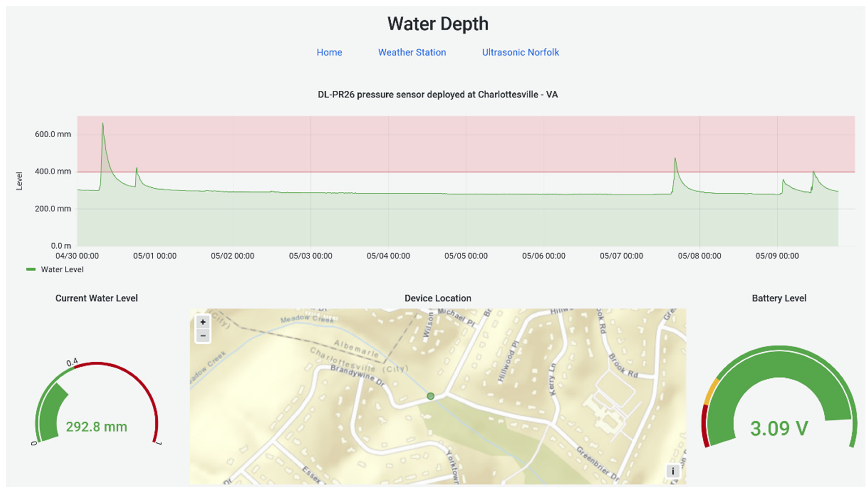Click the Water Depth page heading

pos(437,24)
